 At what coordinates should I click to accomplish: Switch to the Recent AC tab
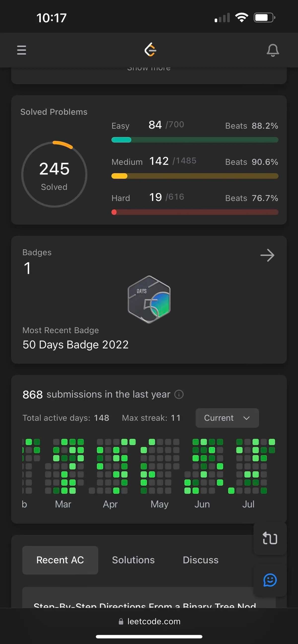point(60,560)
